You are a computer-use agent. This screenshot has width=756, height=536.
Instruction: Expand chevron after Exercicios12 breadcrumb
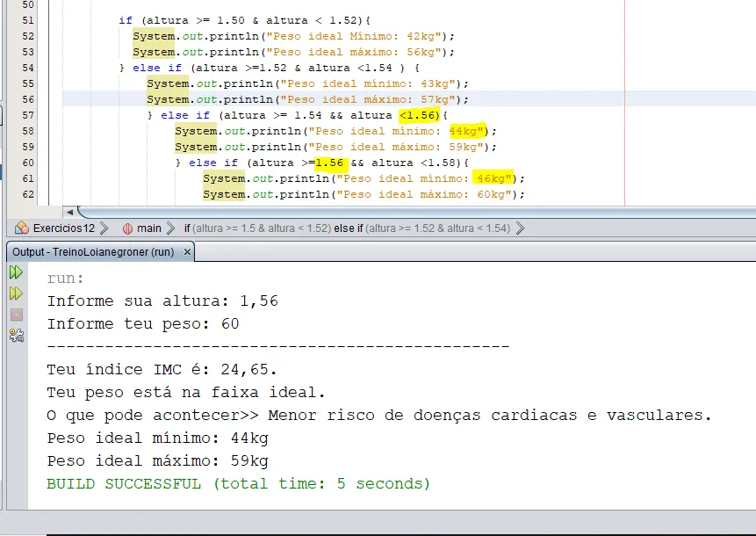pos(104,228)
